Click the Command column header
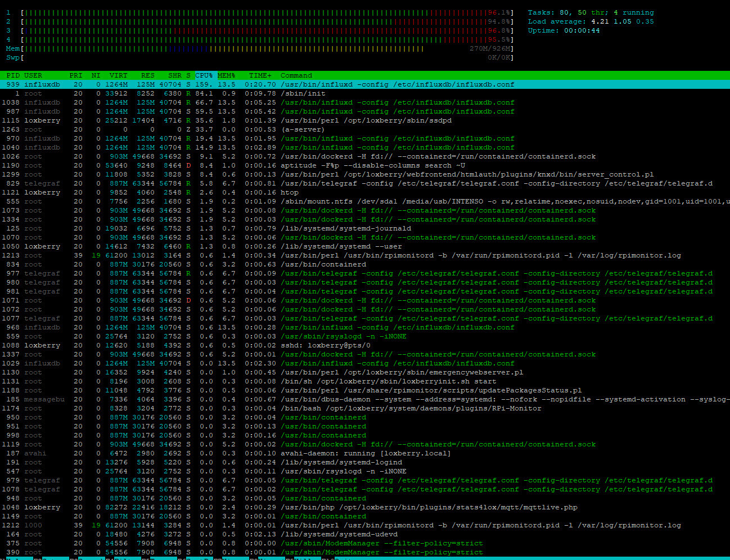Viewport: 730px width, 560px height. (296, 75)
